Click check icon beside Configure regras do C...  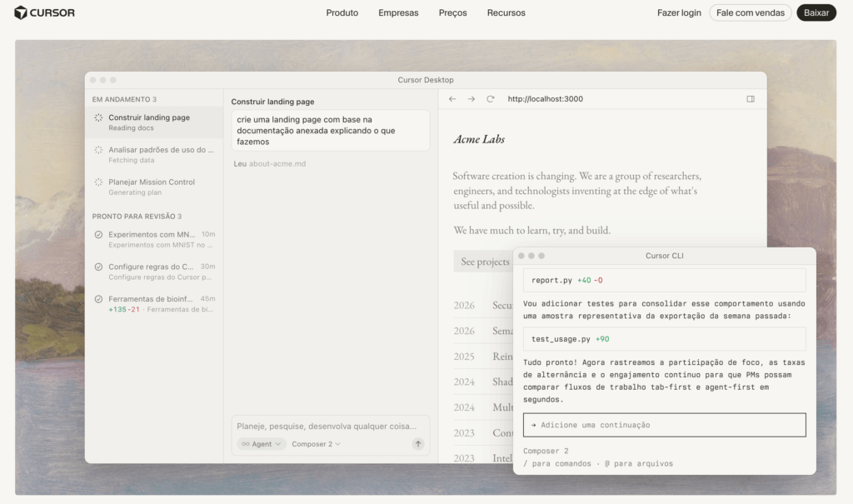tap(98, 267)
